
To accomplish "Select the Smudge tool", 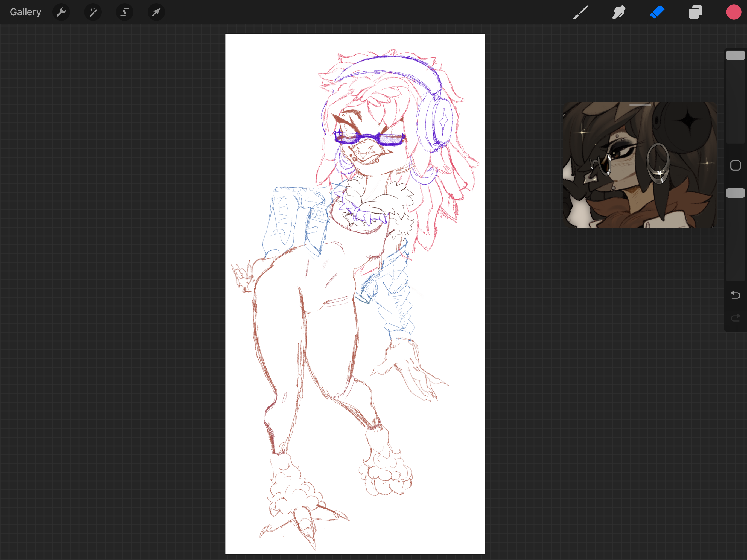I will tap(619, 13).
